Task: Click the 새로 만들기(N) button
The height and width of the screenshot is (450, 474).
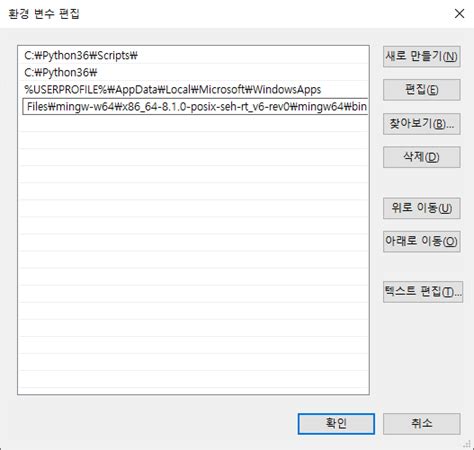Action: (x=422, y=57)
